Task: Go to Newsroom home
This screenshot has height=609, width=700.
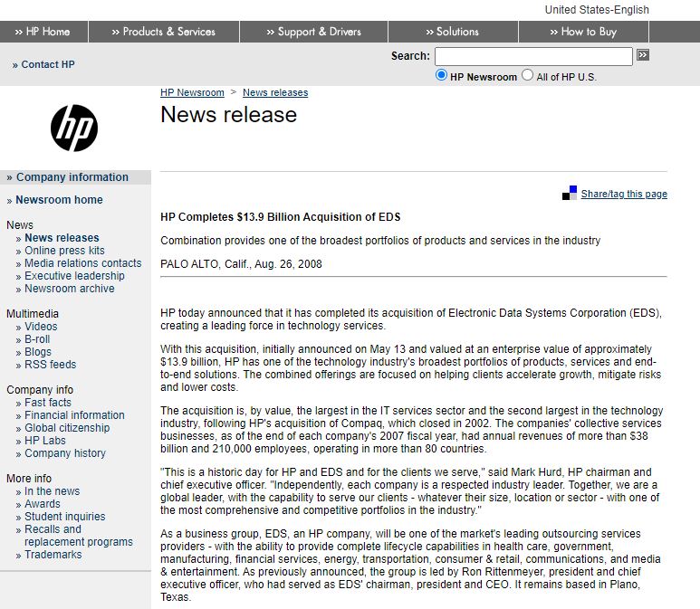Action: 59,200
